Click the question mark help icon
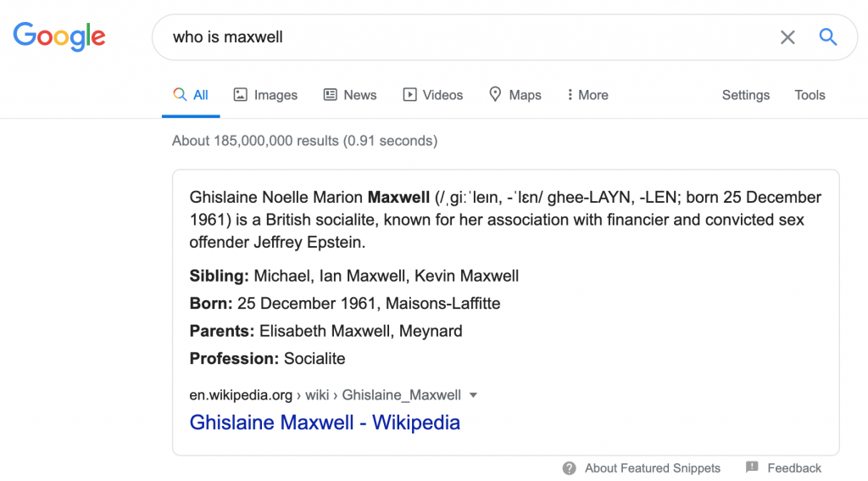This screenshot has width=868, height=481. click(x=570, y=467)
